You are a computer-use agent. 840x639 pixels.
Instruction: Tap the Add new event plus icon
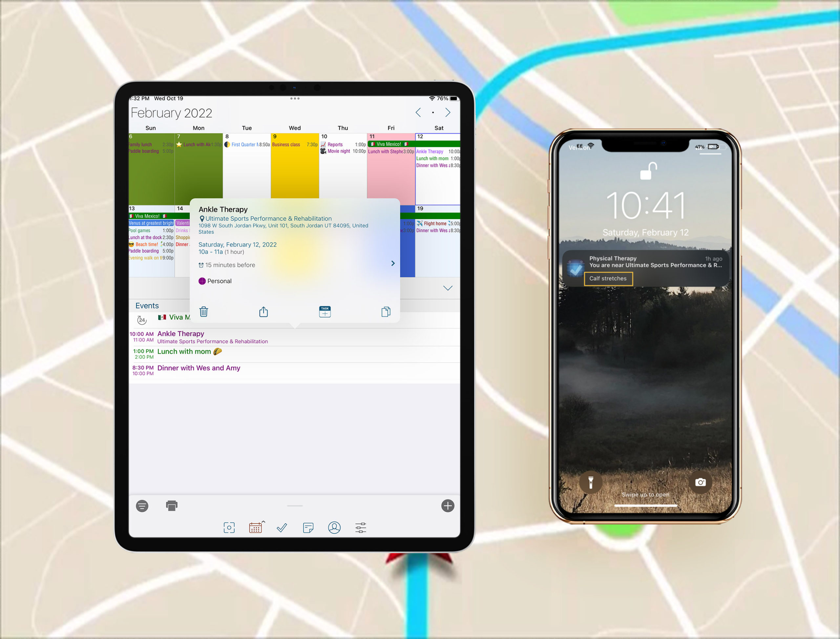(x=447, y=505)
